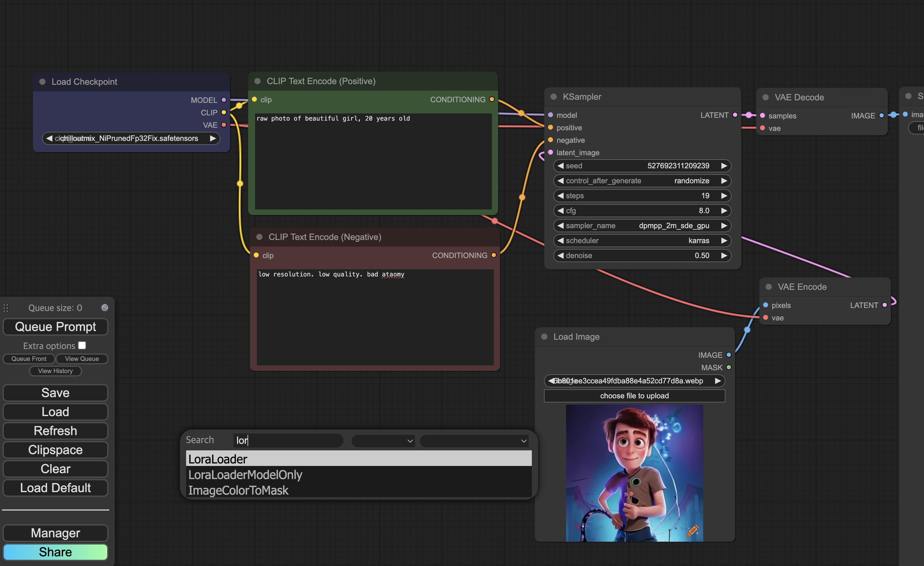Collapse the VAE Encode node dot
Screen dimensions: 924x566
point(768,287)
